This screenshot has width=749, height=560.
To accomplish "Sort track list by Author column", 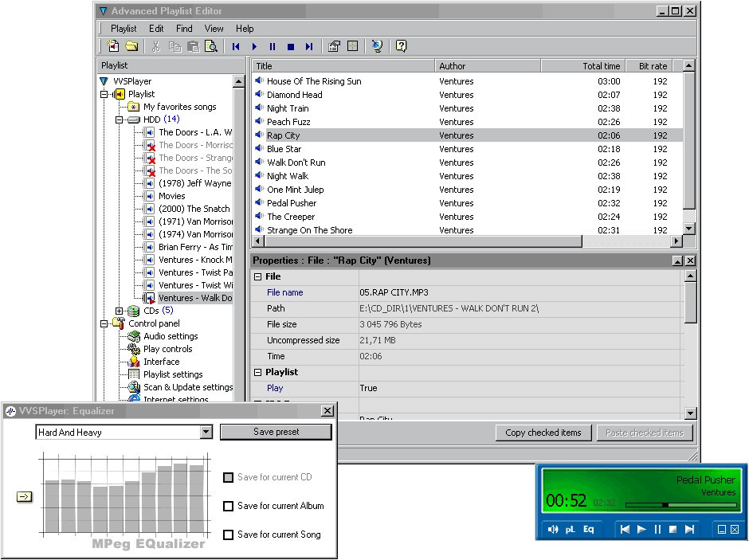I will (x=488, y=66).
